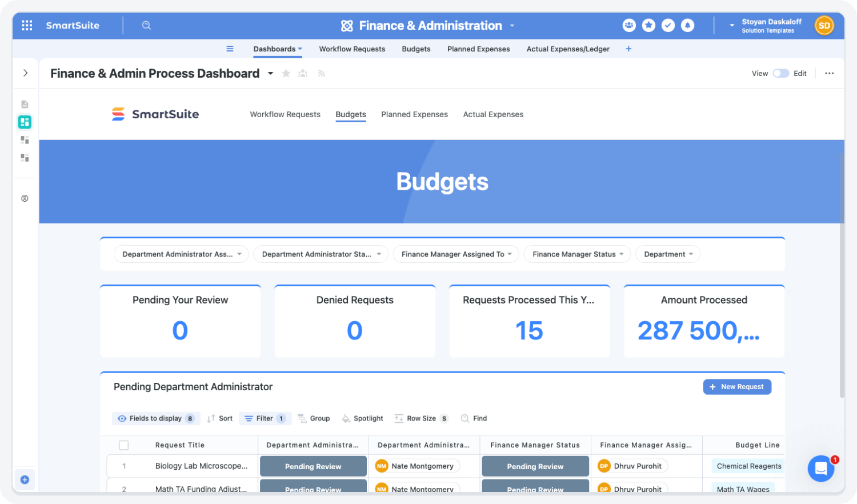Click the Budget Line column header
The height and width of the screenshot is (504, 857).
point(757,445)
